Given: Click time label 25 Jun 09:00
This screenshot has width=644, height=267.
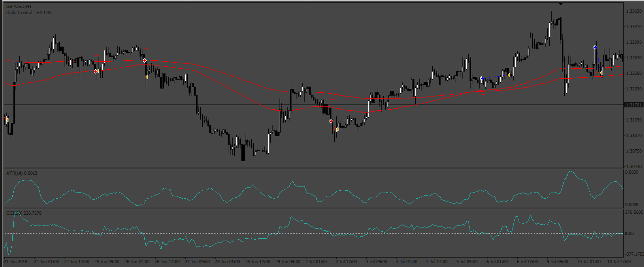Looking at the screenshot, I should 106,261.
